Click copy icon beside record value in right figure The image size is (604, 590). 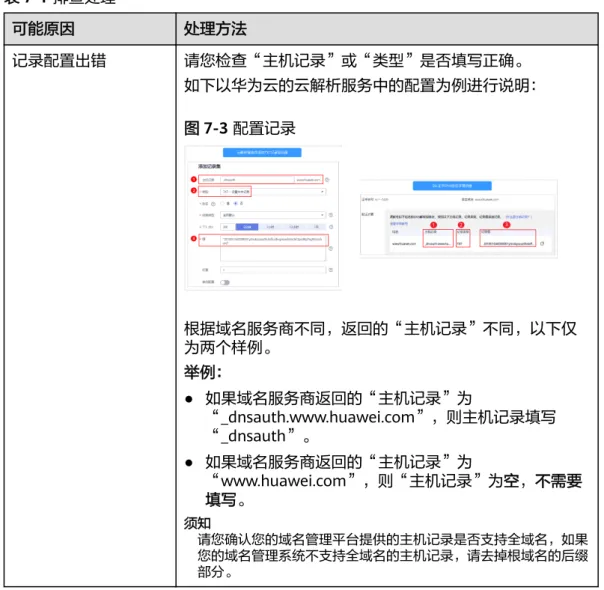(x=542, y=243)
